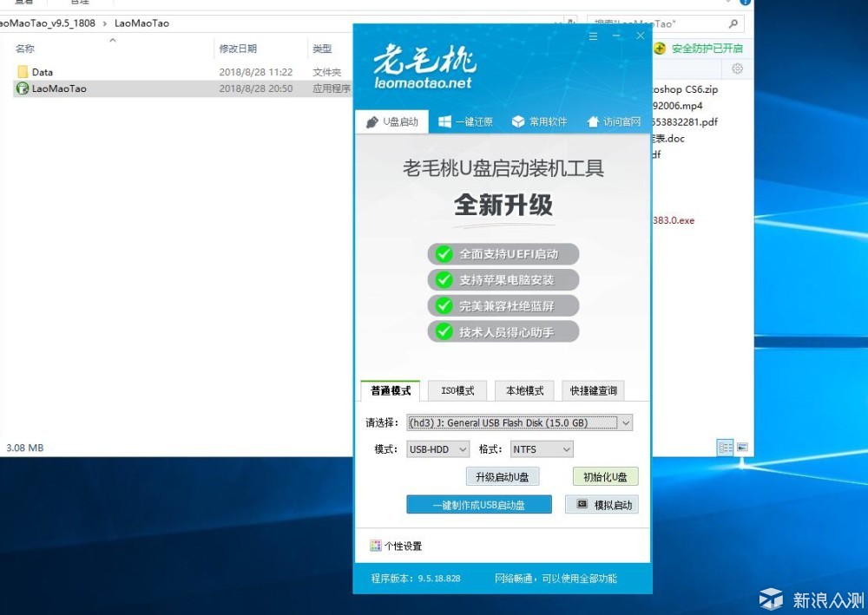
Task: Open the U盘启动 tab
Action: click(x=392, y=121)
